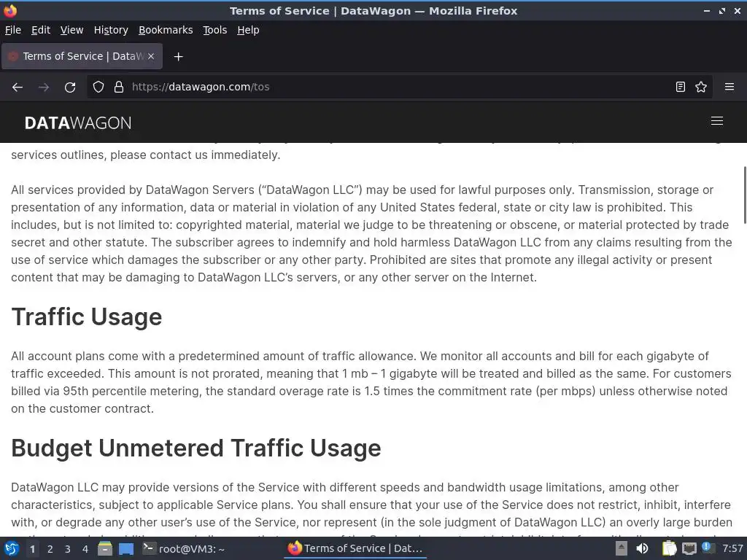Switch to workspace 2
Screen dimensions: 747x560
pos(50,549)
